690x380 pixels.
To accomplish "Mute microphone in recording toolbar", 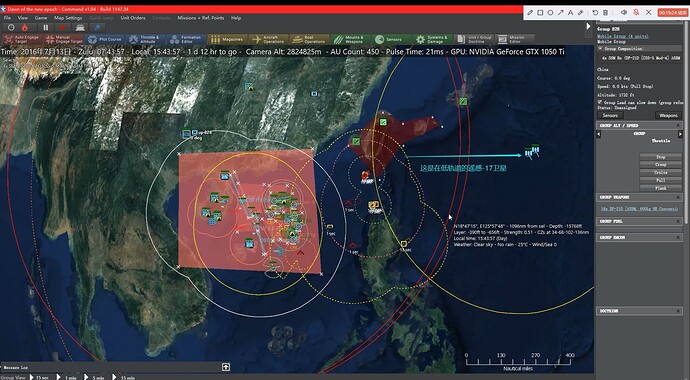I will point(636,12).
